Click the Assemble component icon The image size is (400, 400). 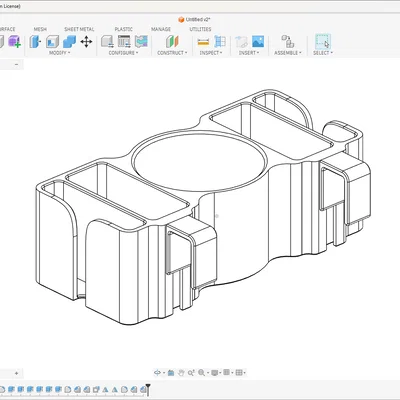(x=287, y=42)
